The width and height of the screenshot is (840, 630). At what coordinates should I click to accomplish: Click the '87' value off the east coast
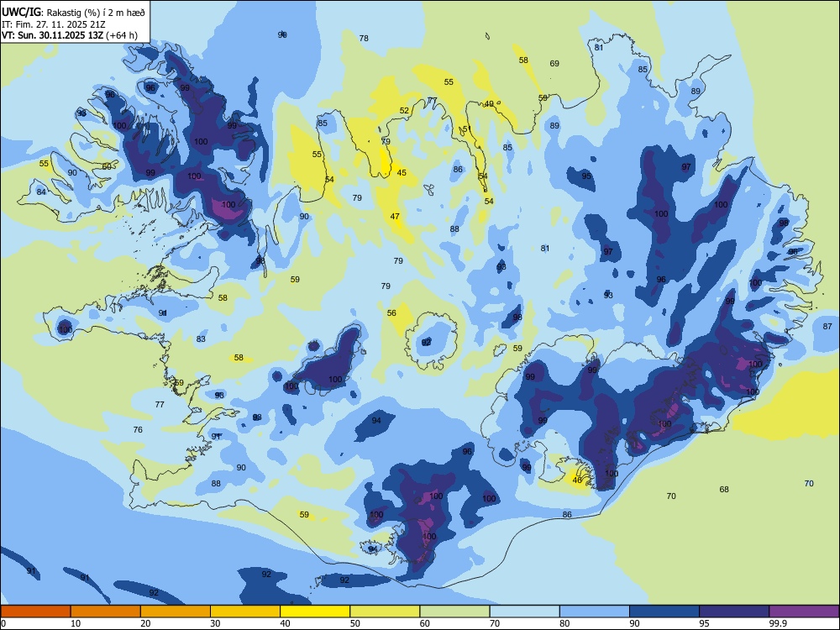(827, 326)
